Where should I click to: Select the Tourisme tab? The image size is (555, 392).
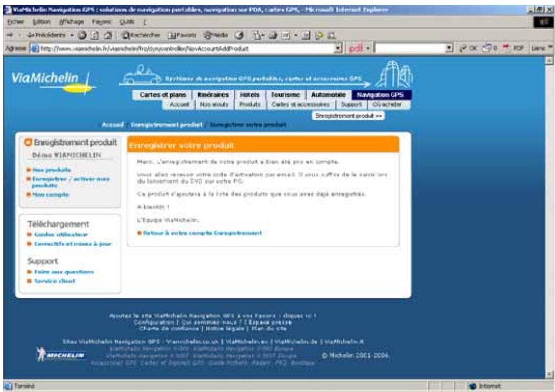[x=285, y=95]
